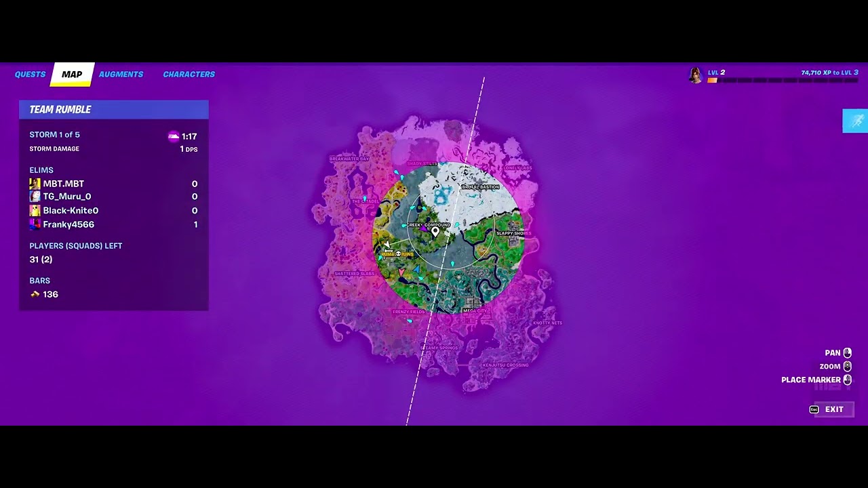Click the Brutal Bastion map label
The image size is (868, 488).
[481, 187]
